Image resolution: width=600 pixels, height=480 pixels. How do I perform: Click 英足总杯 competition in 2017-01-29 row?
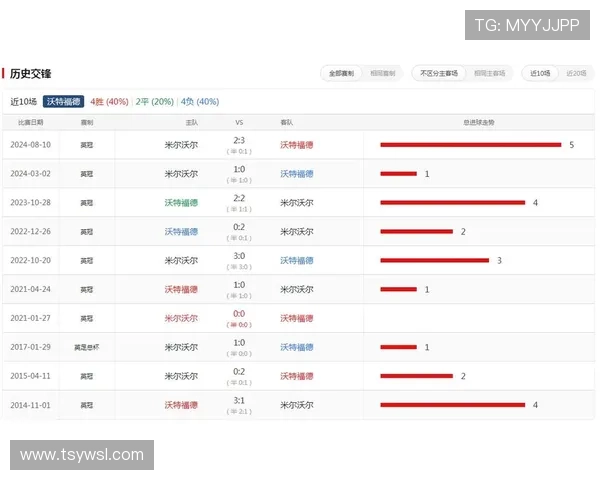[87, 348]
